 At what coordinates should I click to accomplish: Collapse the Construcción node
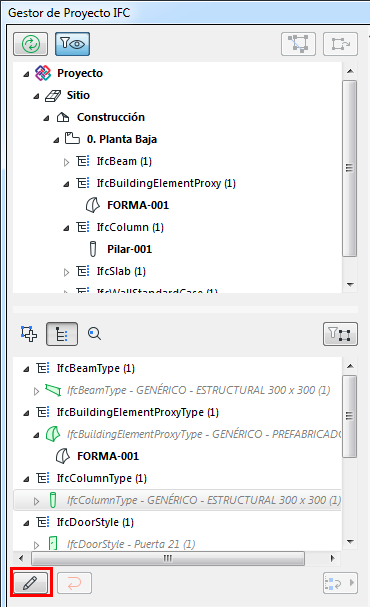click(x=46, y=118)
